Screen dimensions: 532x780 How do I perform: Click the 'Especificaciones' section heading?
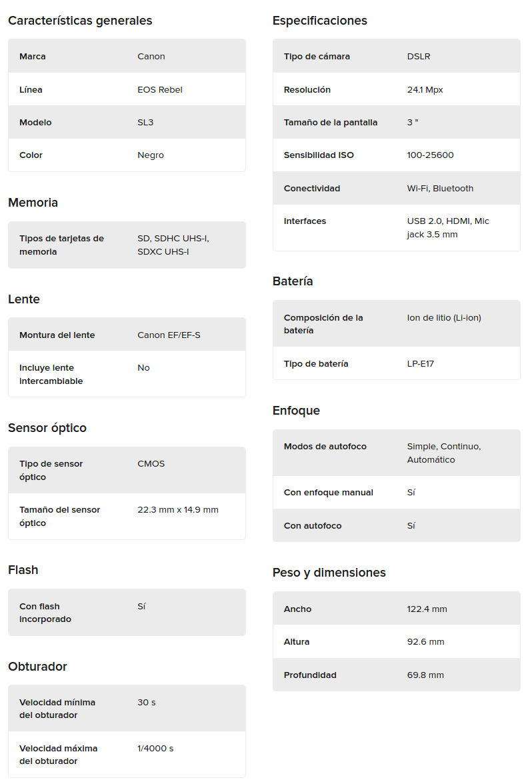[x=319, y=21]
